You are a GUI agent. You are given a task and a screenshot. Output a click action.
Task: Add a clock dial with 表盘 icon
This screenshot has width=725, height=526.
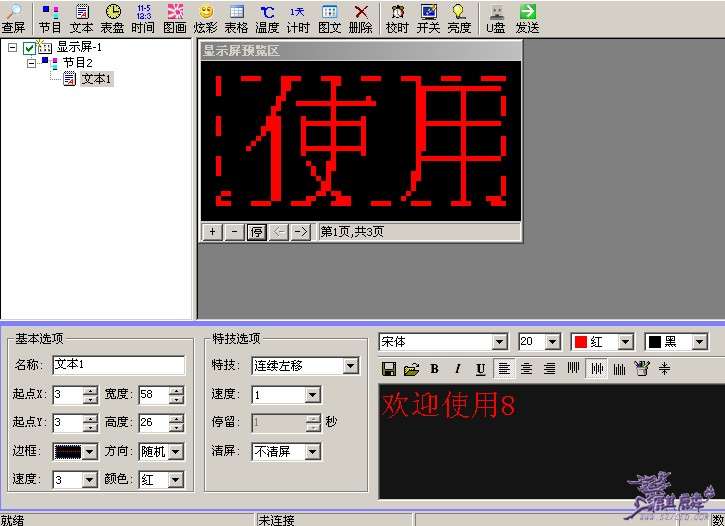click(x=112, y=17)
